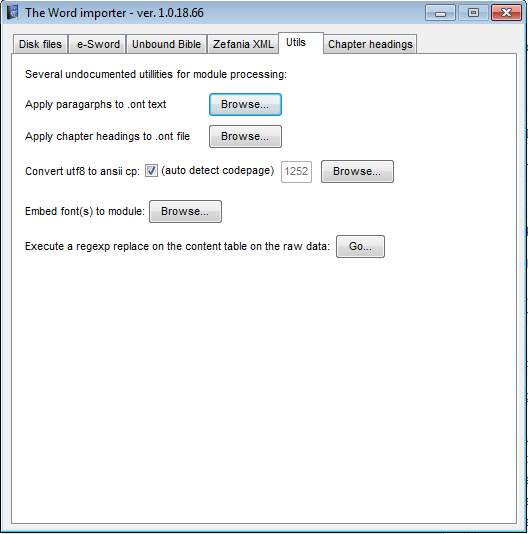
Task: Open the Chapter headings tab
Action: tap(370, 44)
